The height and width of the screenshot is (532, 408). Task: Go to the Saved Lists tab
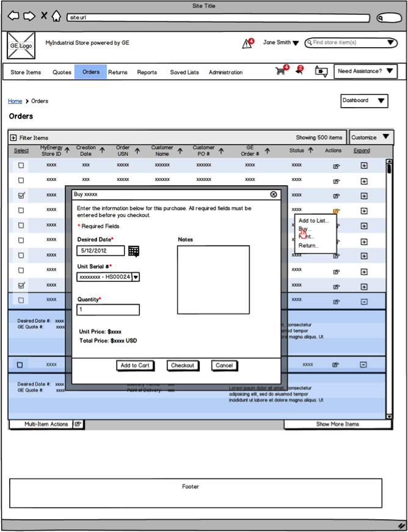pos(184,72)
